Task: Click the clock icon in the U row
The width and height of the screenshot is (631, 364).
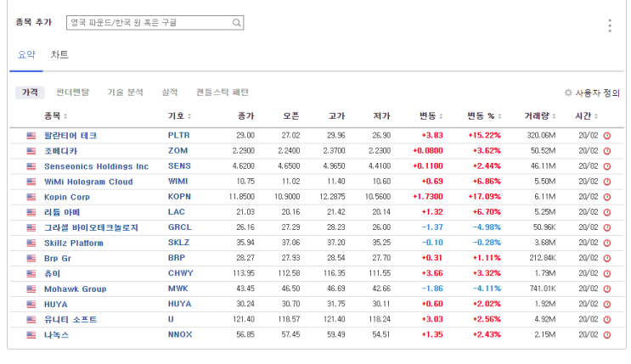Action: (x=607, y=320)
